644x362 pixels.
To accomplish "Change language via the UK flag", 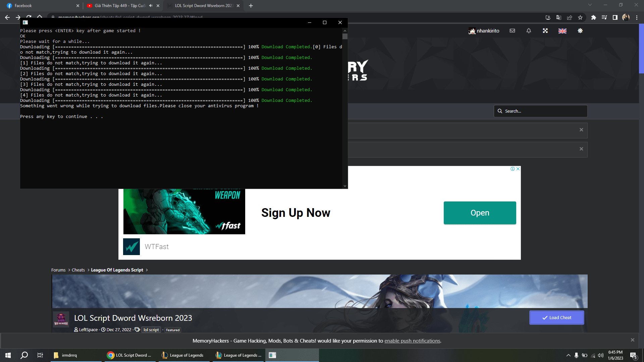I will (562, 31).
